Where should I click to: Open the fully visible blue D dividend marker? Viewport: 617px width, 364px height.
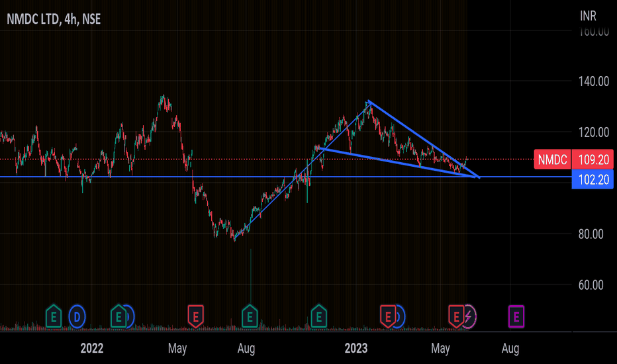[77, 316]
